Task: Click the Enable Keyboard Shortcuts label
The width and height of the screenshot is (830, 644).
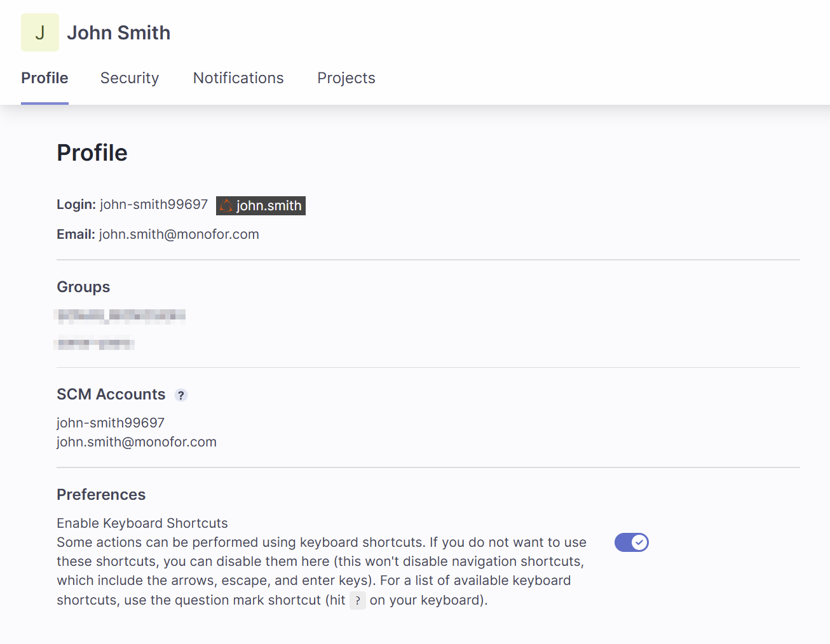Action: coord(142,523)
